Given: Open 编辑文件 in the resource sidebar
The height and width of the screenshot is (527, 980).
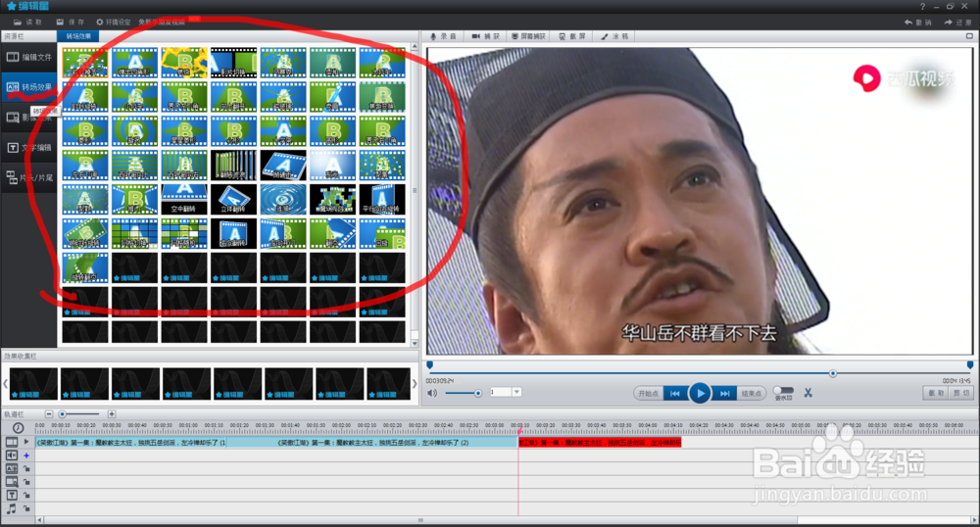Looking at the screenshot, I should click(x=28, y=57).
